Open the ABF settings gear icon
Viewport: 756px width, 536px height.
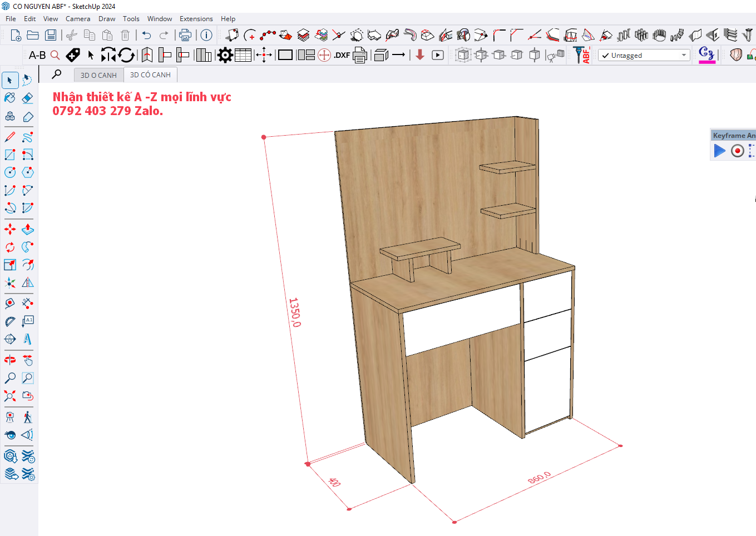[225, 55]
